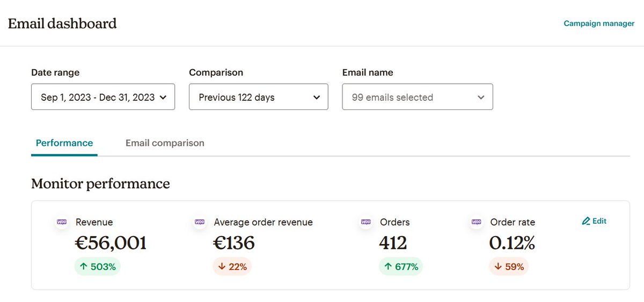The height and width of the screenshot is (302, 644).
Task: Click the €136 average order value
Action: [234, 243]
